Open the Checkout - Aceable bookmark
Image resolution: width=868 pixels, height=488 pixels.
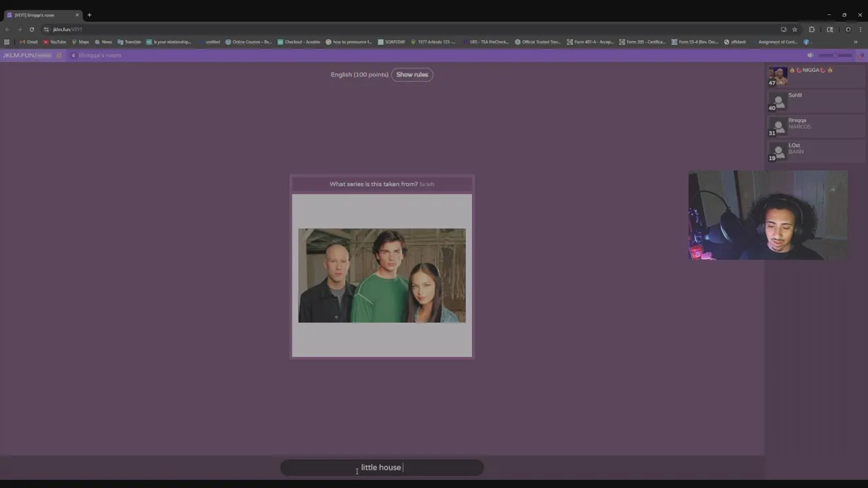point(298,42)
